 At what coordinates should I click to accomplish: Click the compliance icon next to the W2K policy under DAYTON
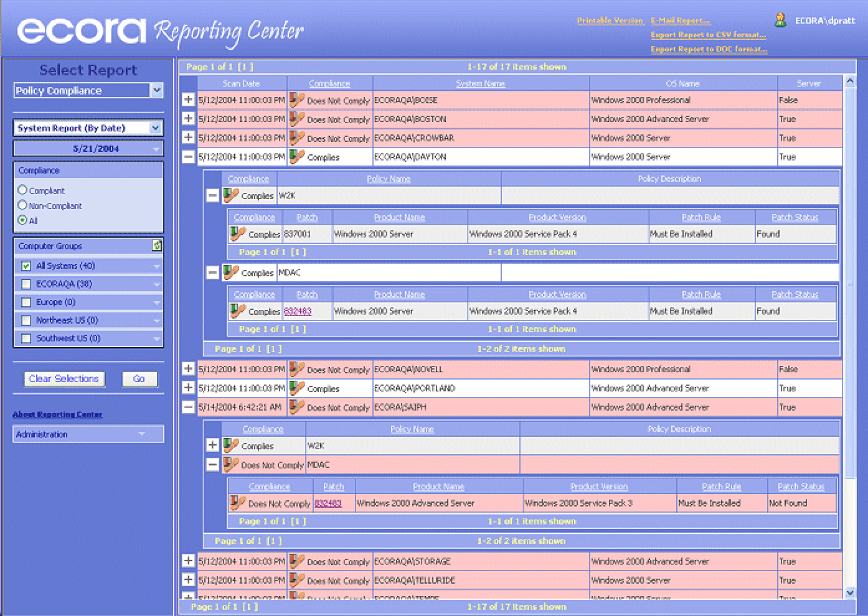pos(231,195)
